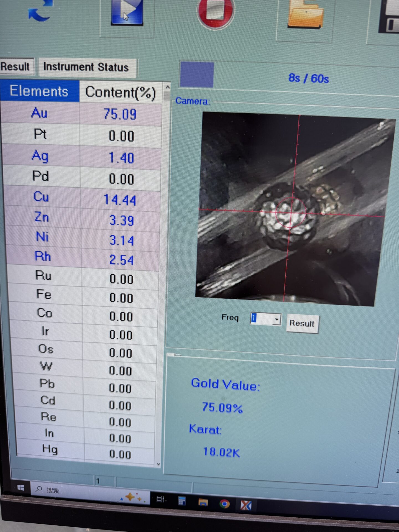
Task: Click the purple progress indicator block
Action: point(197,75)
